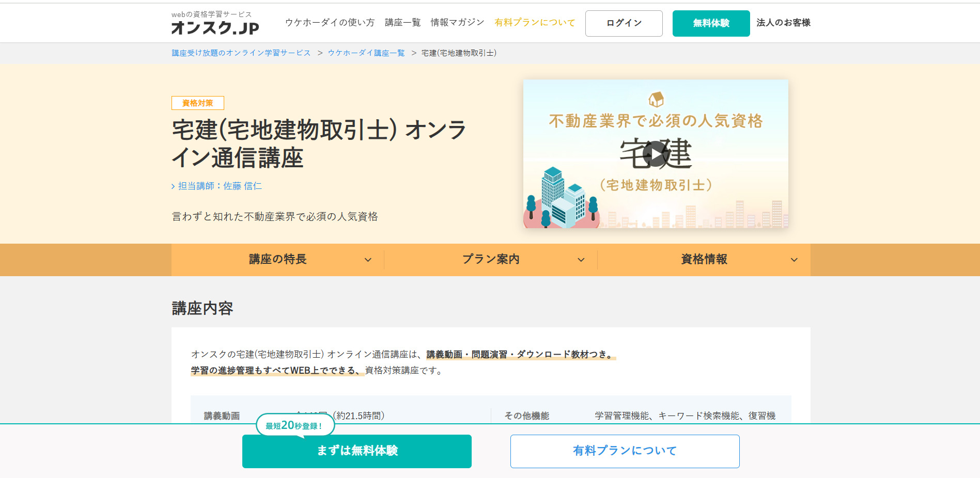
Task: Open ウケホーダイの使い方 menu item
Action: pyautogui.click(x=330, y=23)
